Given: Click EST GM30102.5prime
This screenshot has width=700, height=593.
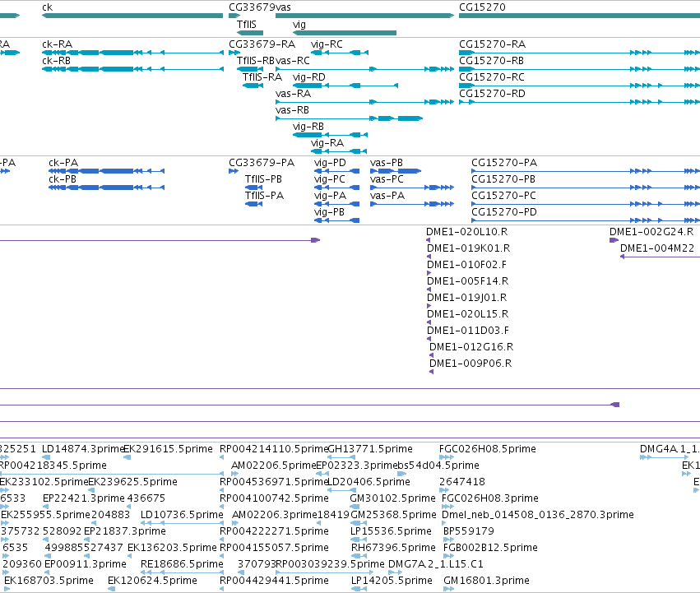Looking at the screenshot, I should click(x=355, y=507).
